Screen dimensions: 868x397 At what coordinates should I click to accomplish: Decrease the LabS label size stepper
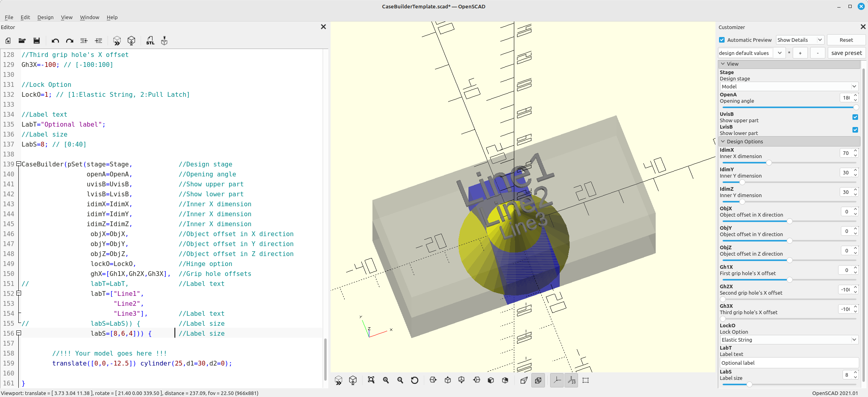point(855,377)
